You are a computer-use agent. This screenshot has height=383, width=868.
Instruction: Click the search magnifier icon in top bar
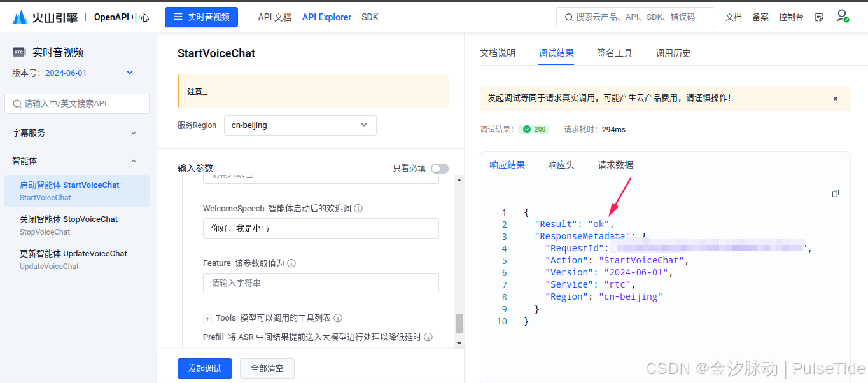[568, 17]
